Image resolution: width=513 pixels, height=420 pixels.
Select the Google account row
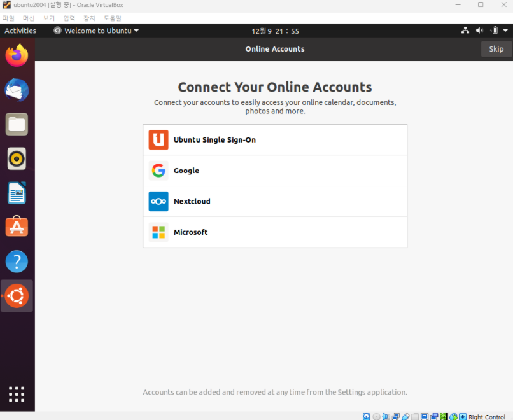pos(275,171)
